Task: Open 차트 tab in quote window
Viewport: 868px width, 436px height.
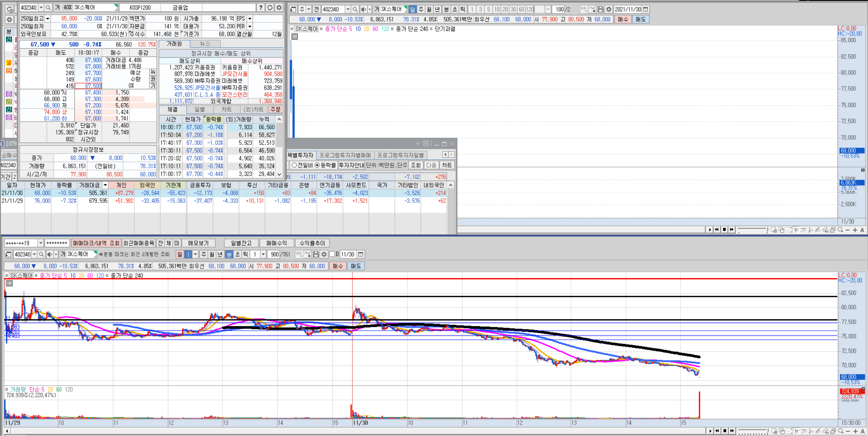Action: (x=226, y=109)
